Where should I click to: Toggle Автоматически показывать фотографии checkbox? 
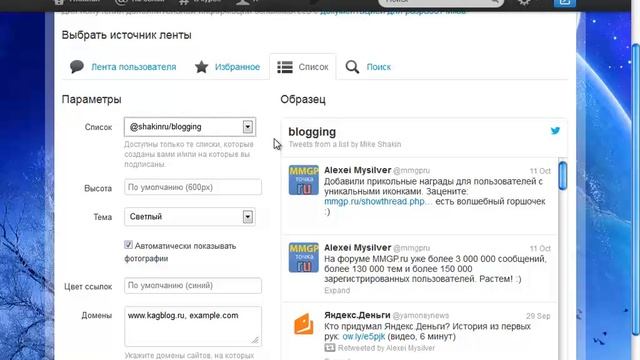[128, 245]
